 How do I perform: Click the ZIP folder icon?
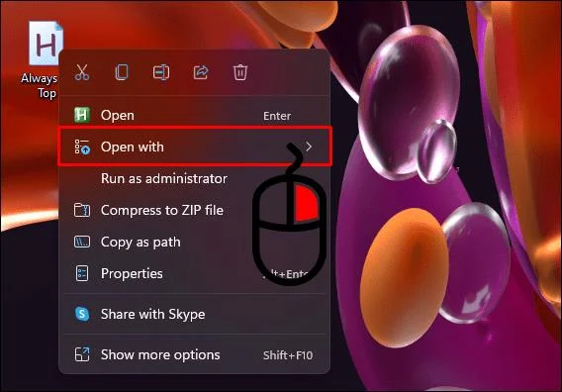pos(82,210)
